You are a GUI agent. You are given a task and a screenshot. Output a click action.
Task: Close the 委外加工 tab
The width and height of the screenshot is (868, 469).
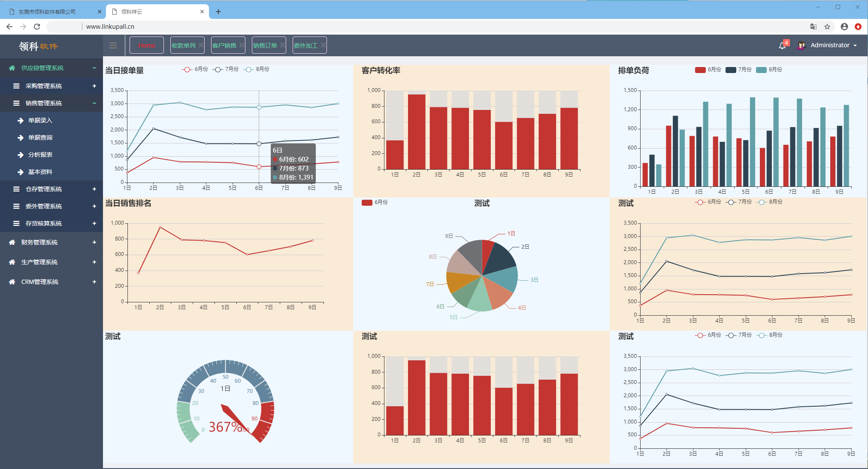[323, 45]
